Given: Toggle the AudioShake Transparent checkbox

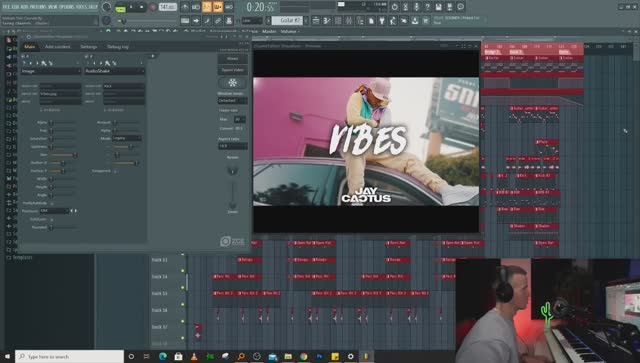Looking at the screenshot, I should click(x=115, y=171).
